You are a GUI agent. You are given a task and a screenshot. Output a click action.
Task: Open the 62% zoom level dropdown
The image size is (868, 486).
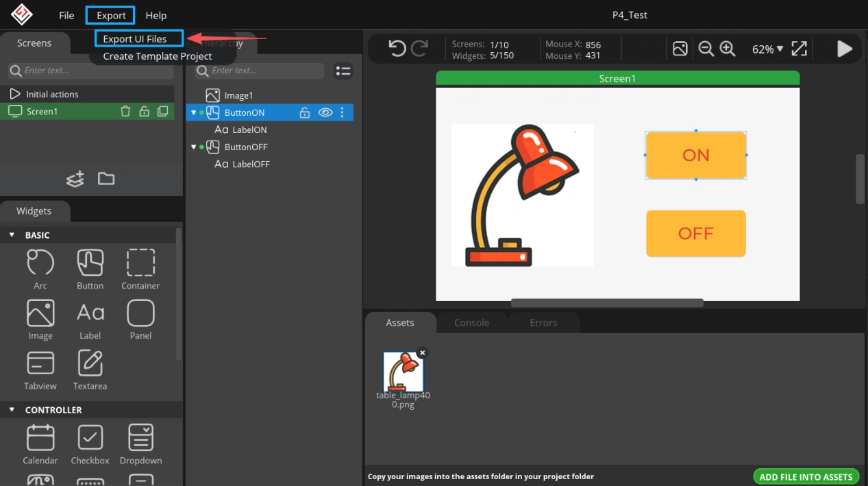pos(767,49)
